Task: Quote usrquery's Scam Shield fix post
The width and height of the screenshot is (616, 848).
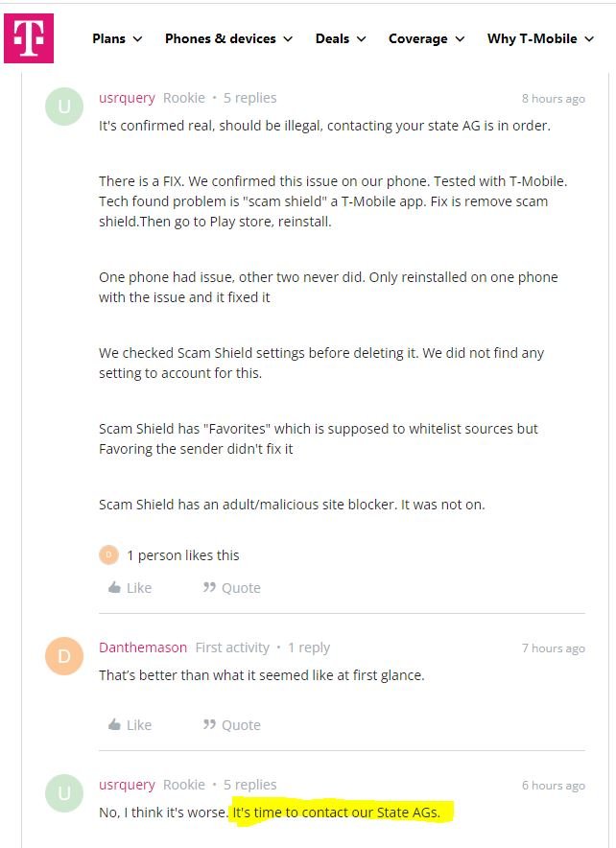Action: 231,588
